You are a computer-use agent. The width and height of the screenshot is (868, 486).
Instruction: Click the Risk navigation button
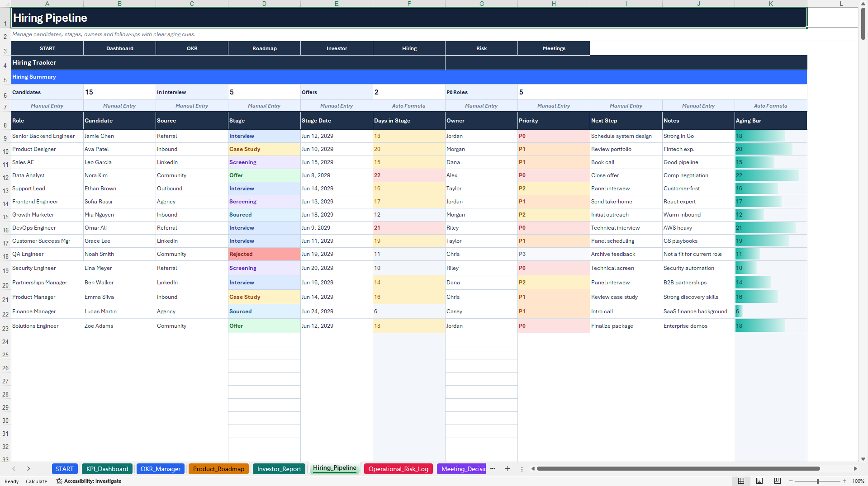(x=482, y=48)
